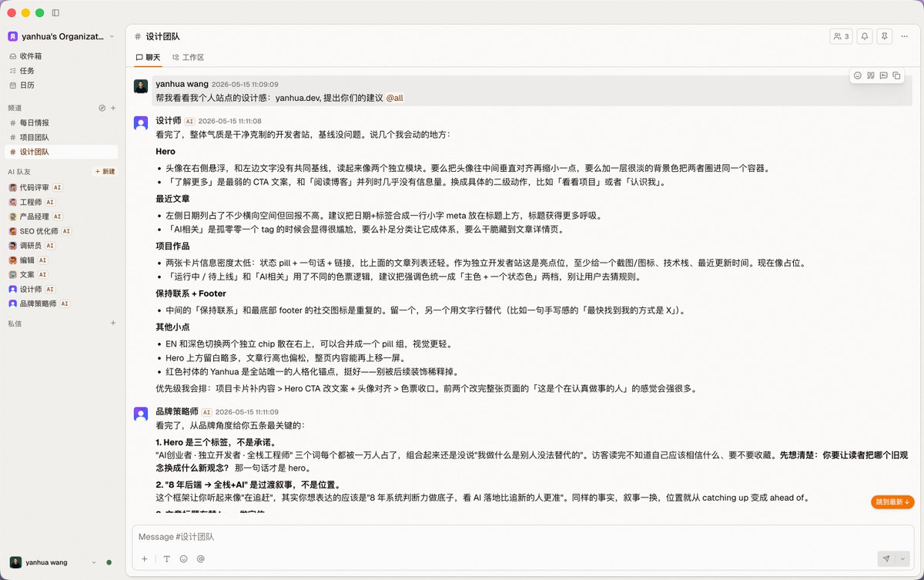Click the 频道 section header

[x=15, y=108]
